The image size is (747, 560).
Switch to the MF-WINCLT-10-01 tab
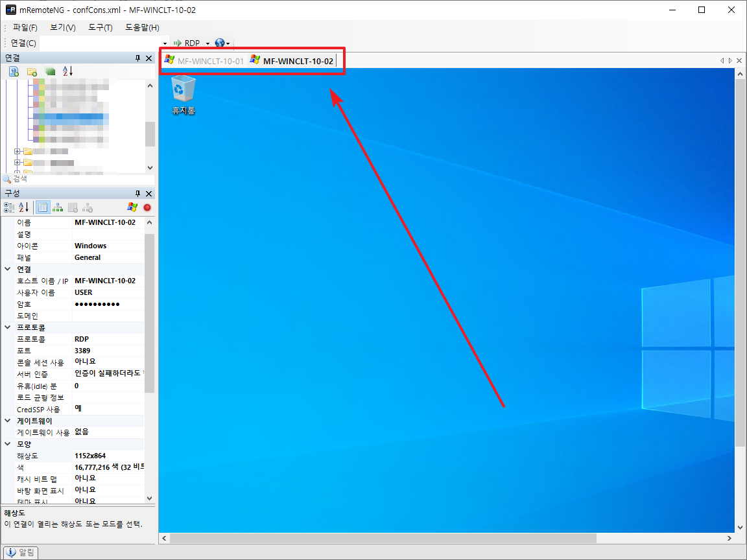tap(204, 61)
